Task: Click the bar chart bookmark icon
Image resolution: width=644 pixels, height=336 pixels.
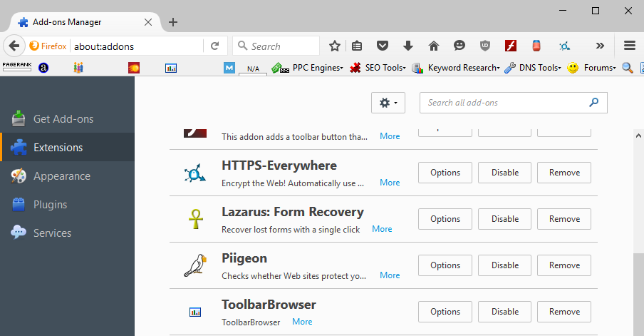Action: coord(171,68)
